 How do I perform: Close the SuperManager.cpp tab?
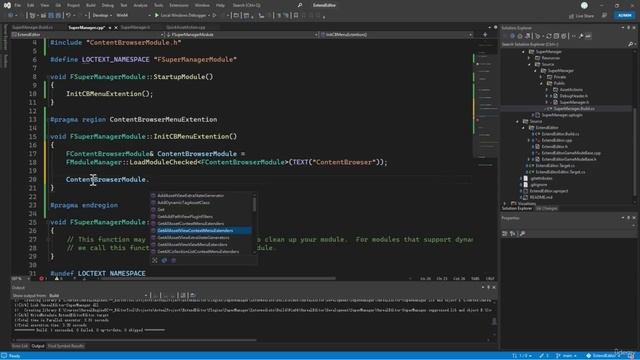coord(116,28)
